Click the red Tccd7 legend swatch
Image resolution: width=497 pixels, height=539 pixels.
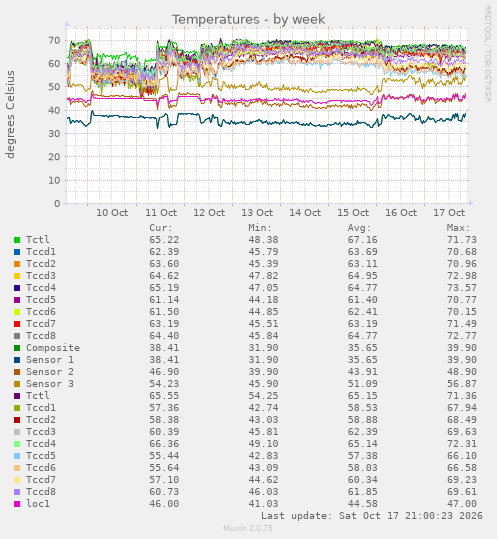pos(17,324)
